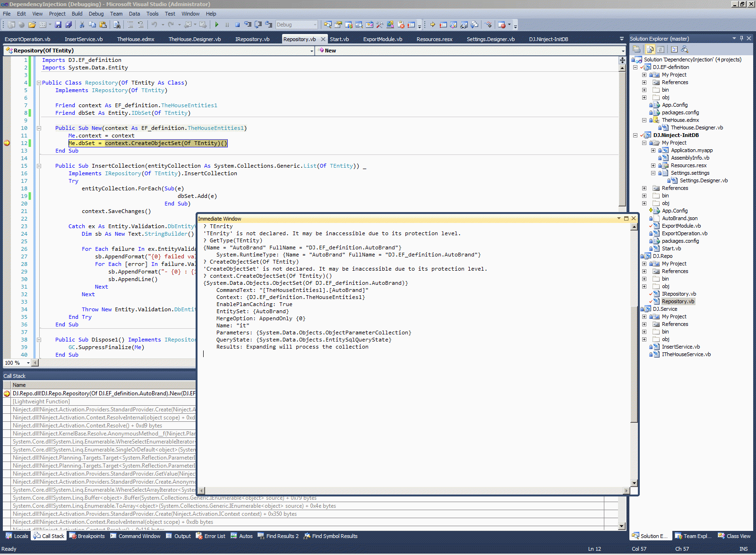Viewport: 756px width, 555px height.
Task: Collapse the Settings.settings tree node
Action: [653, 173]
